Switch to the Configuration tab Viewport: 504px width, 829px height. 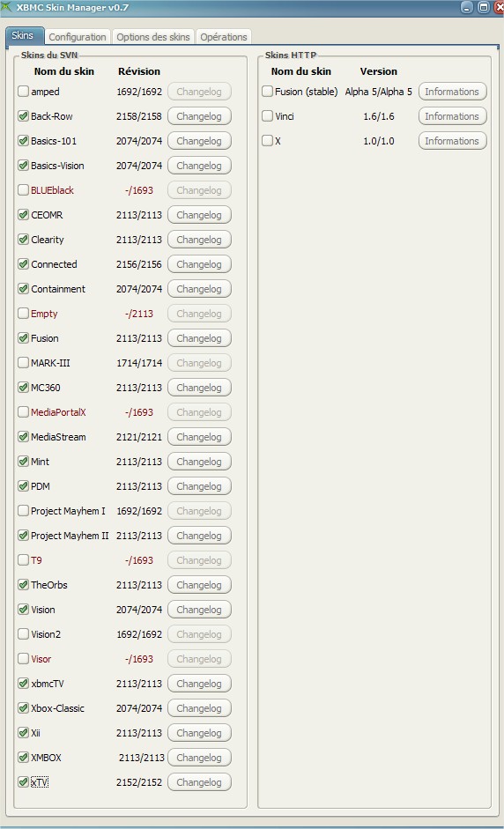tap(78, 36)
